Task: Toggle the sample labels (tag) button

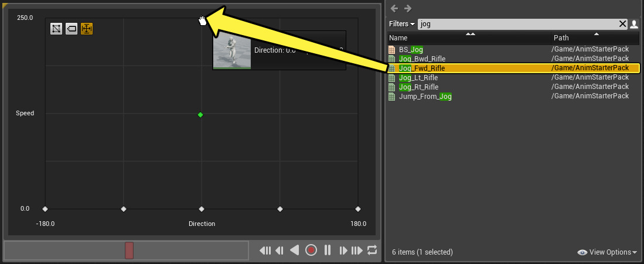Action: coord(71,29)
